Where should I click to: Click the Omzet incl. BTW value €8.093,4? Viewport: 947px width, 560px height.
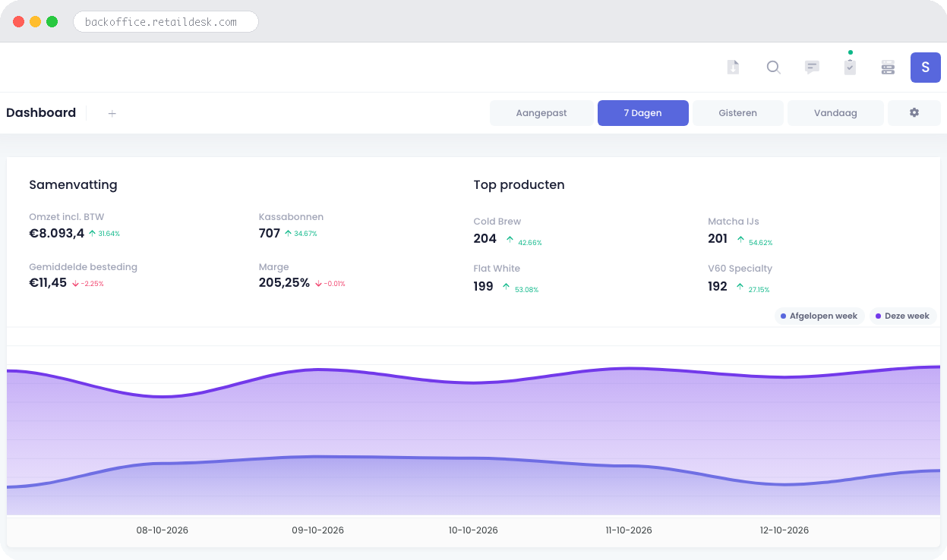[x=57, y=234]
